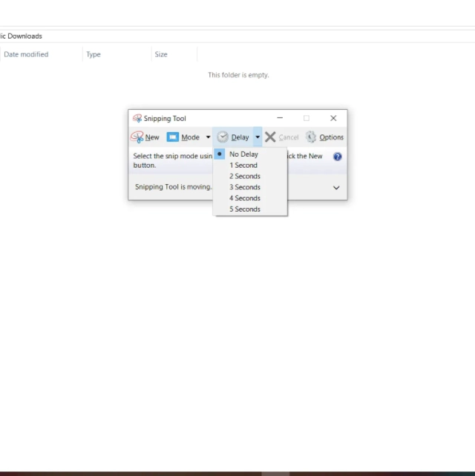Sort files by the Size column

(x=161, y=54)
